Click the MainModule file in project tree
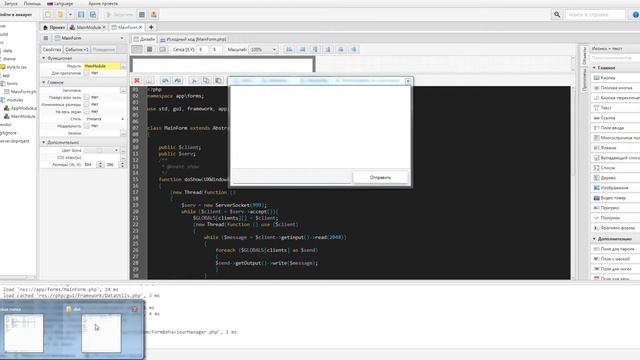This screenshot has width=640, height=360. pos(19,116)
